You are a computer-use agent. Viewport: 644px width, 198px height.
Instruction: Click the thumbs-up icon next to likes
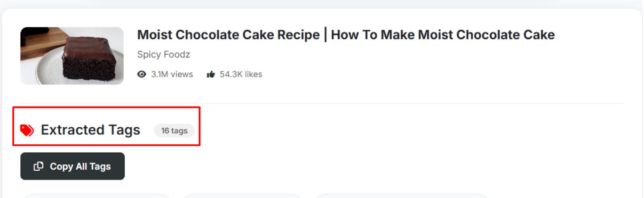click(211, 74)
